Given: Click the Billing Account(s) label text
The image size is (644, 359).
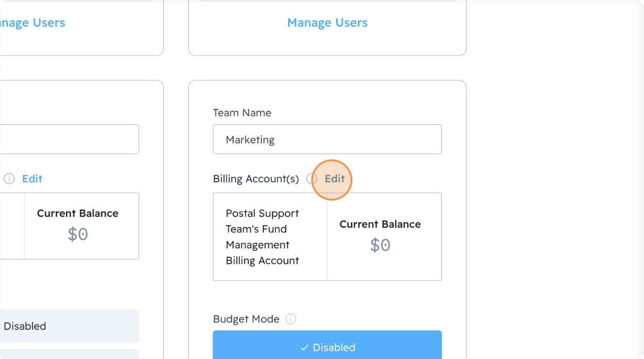Looking at the screenshot, I should (x=256, y=179).
